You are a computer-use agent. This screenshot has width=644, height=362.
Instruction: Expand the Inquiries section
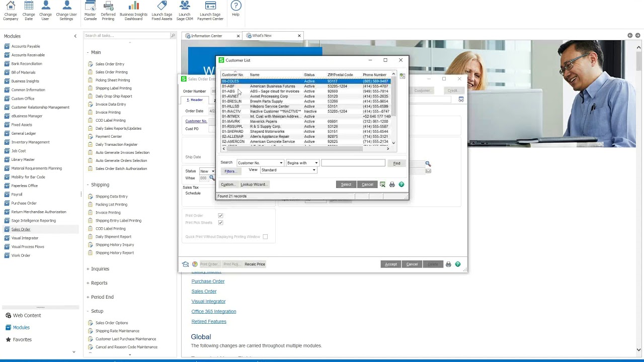(98, 269)
